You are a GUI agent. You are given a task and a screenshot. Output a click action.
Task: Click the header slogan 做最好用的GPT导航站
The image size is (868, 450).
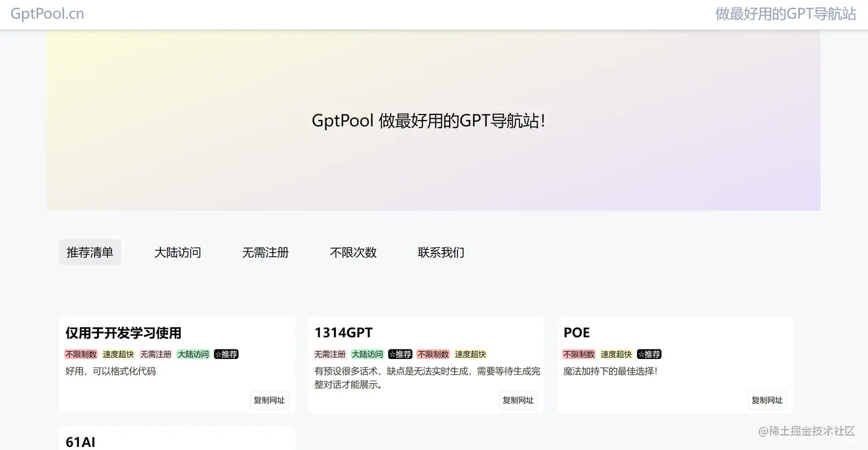[x=785, y=14]
